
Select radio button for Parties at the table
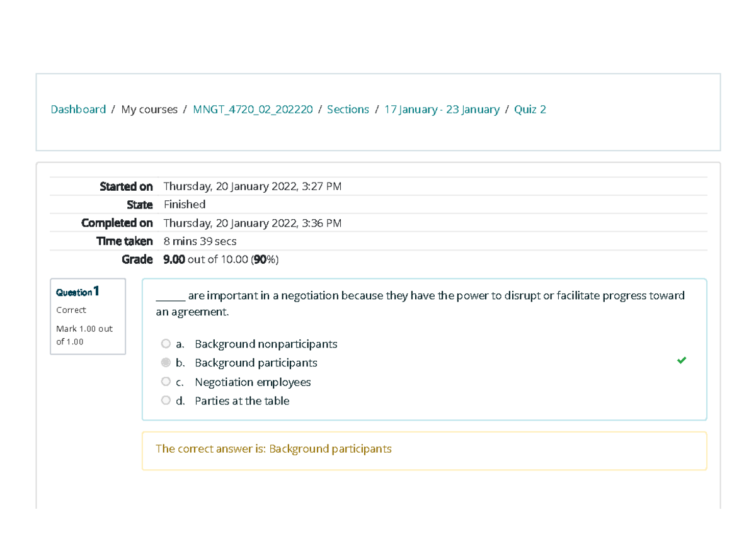coord(166,400)
